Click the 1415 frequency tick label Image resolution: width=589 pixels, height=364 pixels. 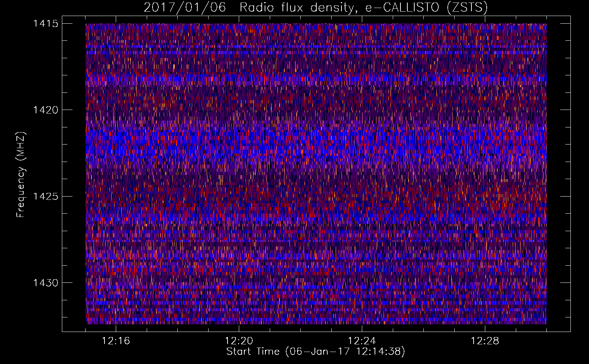pos(46,24)
